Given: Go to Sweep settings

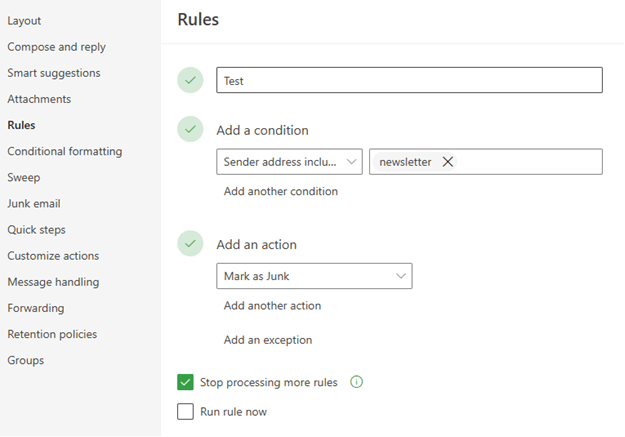Looking at the screenshot, I should tap(24, 177).
